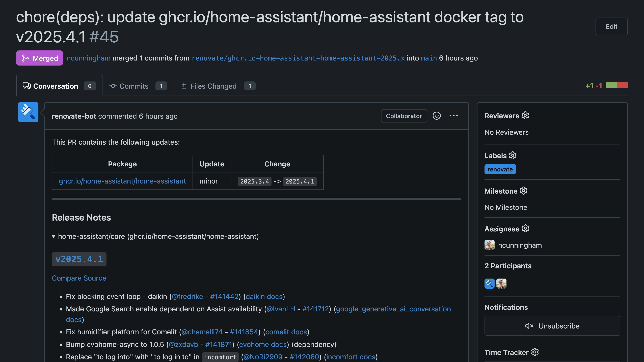
Task: Open @IvanLH user mention link
Action: (x=281, y=309)
